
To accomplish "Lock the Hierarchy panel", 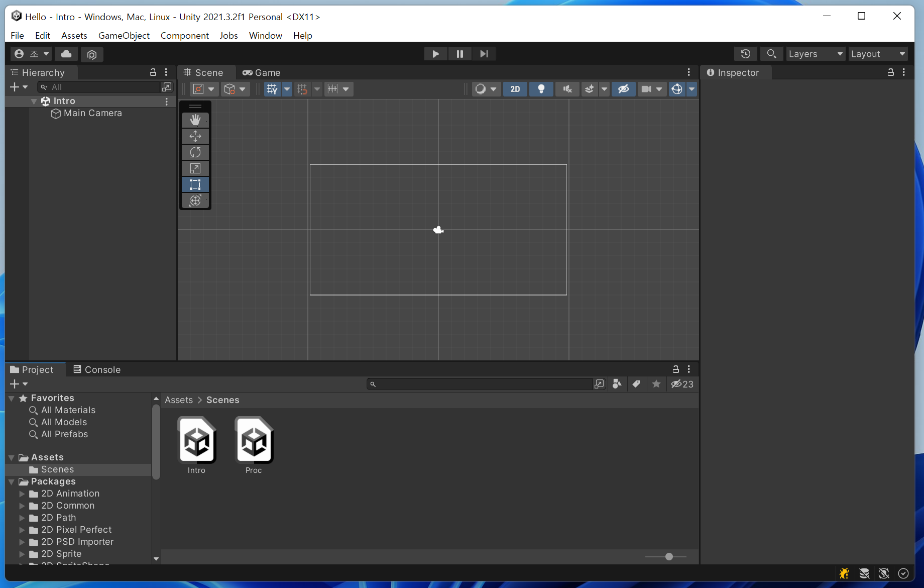I will point(153,72).
